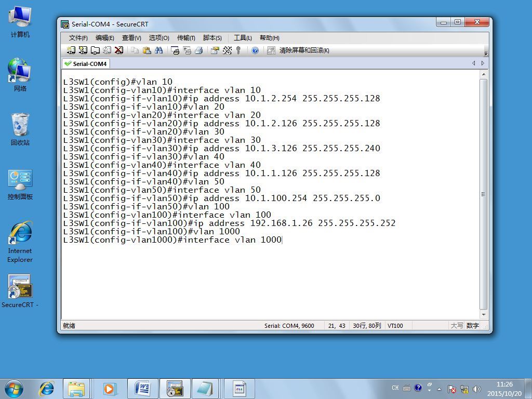Click the tab scroll right arrow
Screen dimensions: 532x399
point(483,63)
